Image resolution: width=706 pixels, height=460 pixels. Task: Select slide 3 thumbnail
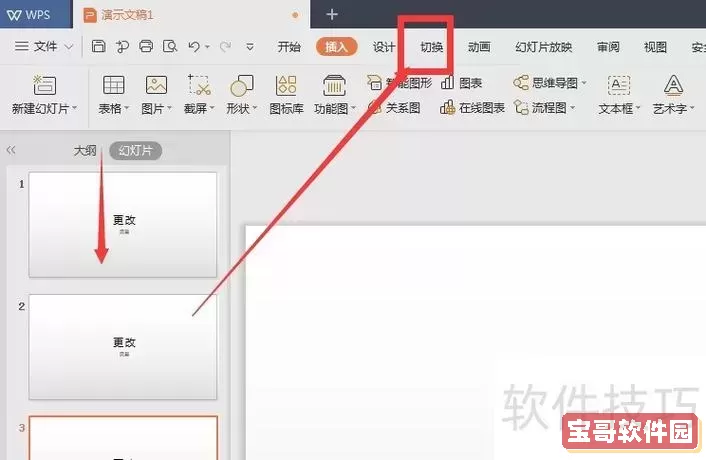[123, 437]
